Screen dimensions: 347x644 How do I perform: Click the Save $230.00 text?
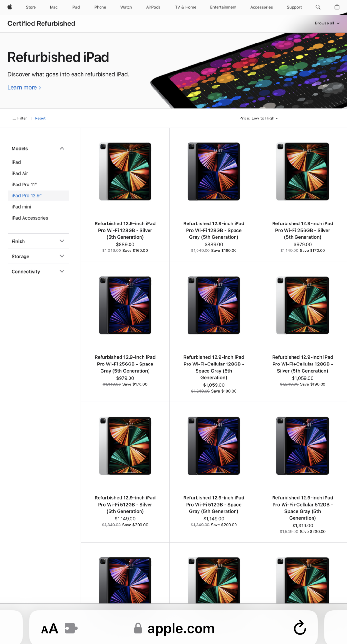pos(313,532)
